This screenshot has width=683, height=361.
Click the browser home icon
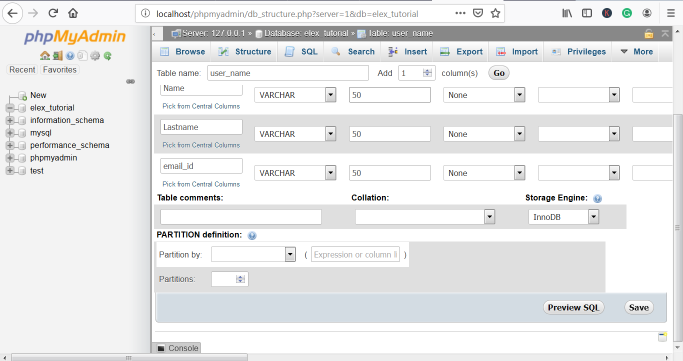pos(73,13)
